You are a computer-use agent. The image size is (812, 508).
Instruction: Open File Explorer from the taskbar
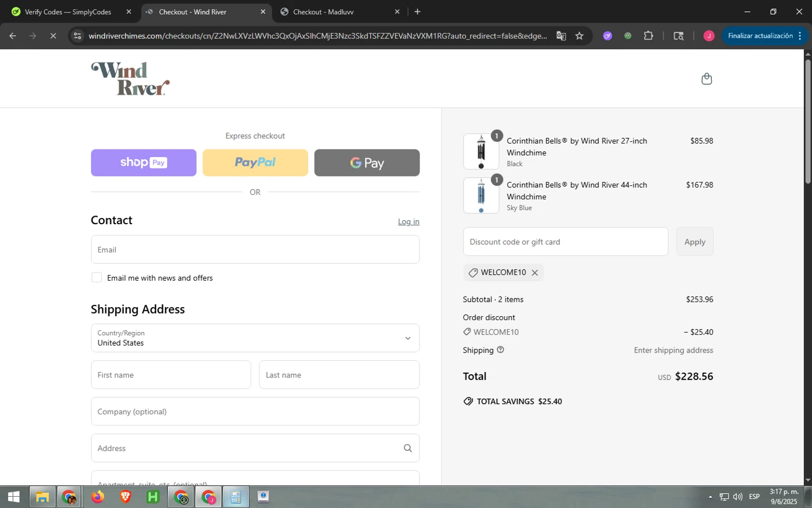click(x=42, y=497)
